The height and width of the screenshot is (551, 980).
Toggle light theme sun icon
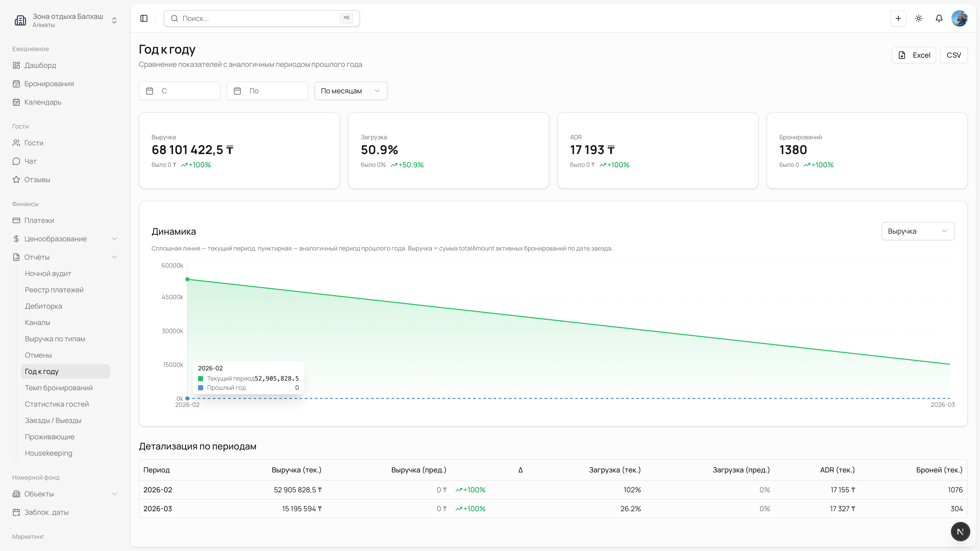click(x=919, y=18)
